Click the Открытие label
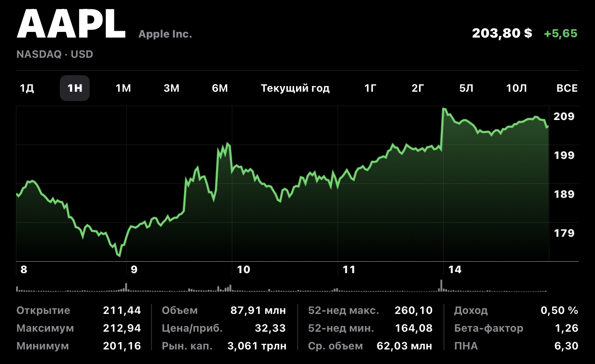595x364 pixels. click(43, 310)
